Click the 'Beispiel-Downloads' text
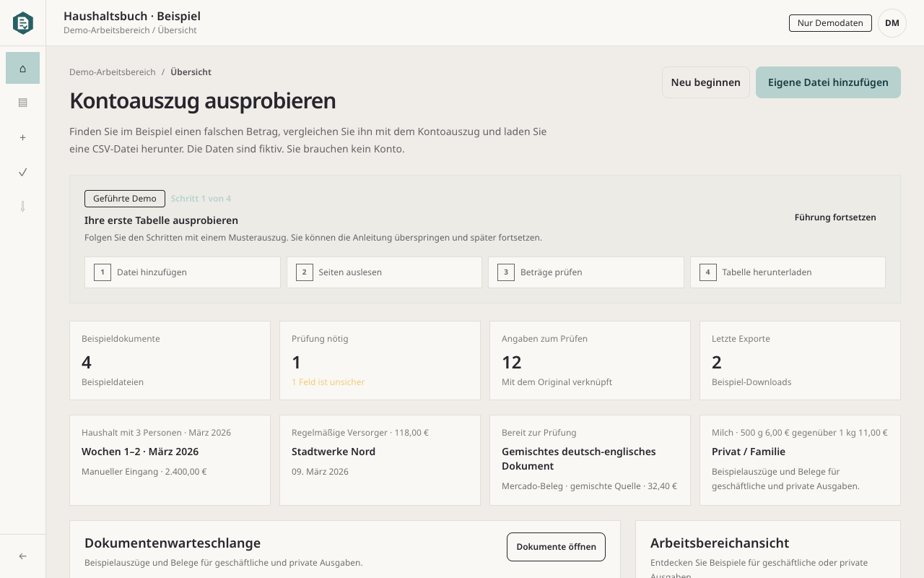Viewport: 924px width, 578px height. [x=751, y=382]
